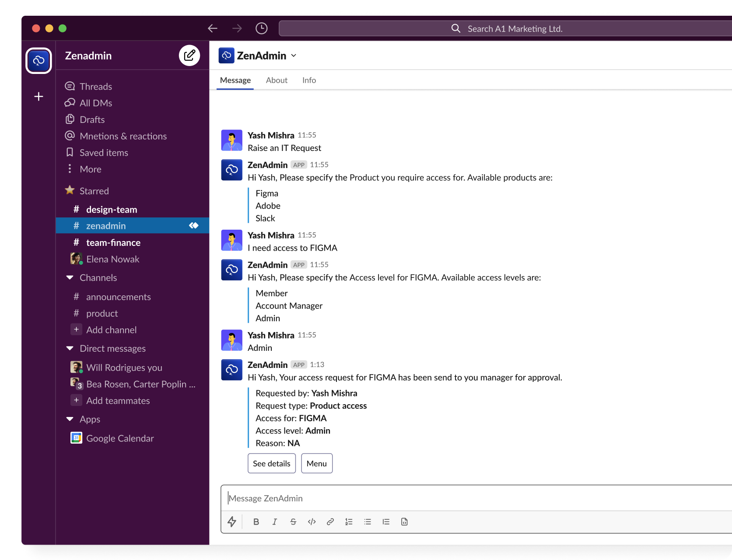This screenshot has width=732, height=560.
Task: Add a workspace with the plus icon
Action: click(x=39, y=96)
